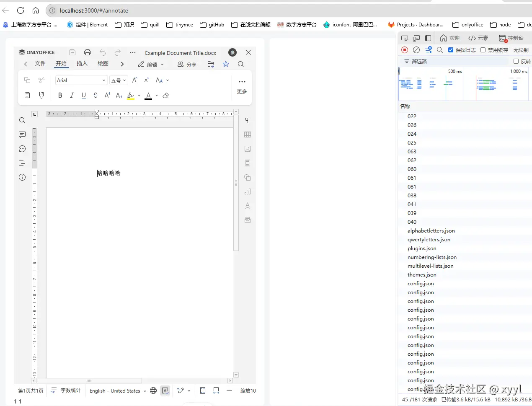
Task: Open image settings in right sidebar
Action: click(x=248, y=149)
